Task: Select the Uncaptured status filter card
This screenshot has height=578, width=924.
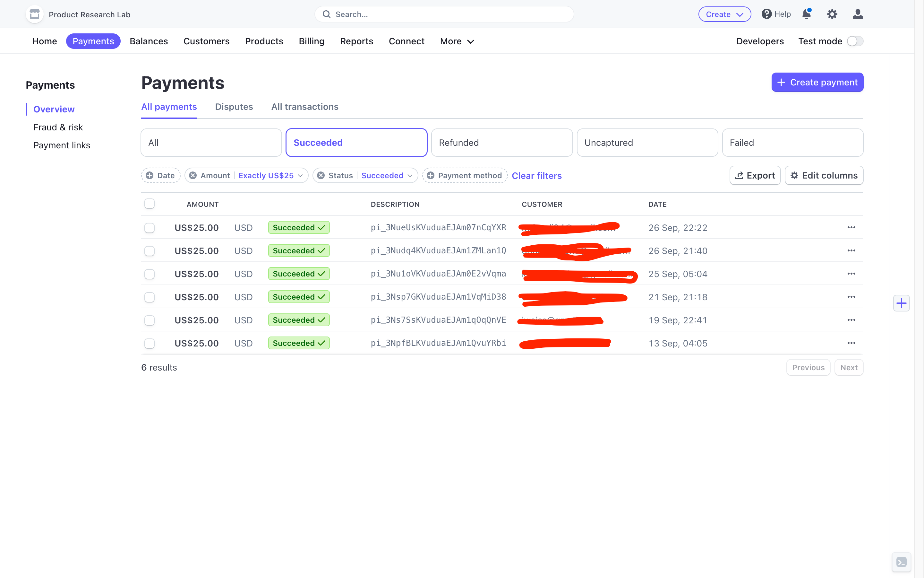Action: click(x=647, y=143)
